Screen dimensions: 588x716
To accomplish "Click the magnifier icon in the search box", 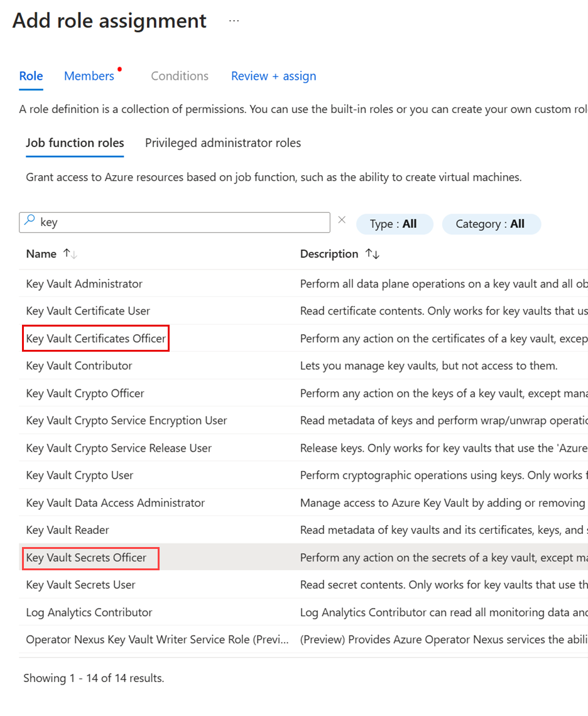I will pyautogui.click(x=30, y=220).
